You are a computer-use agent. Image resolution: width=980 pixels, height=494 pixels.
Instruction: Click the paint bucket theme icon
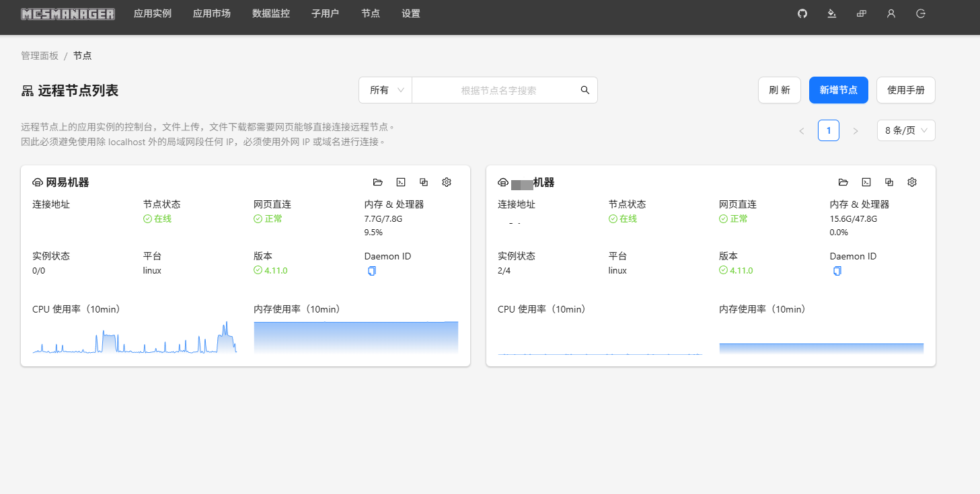coord(831,13)
